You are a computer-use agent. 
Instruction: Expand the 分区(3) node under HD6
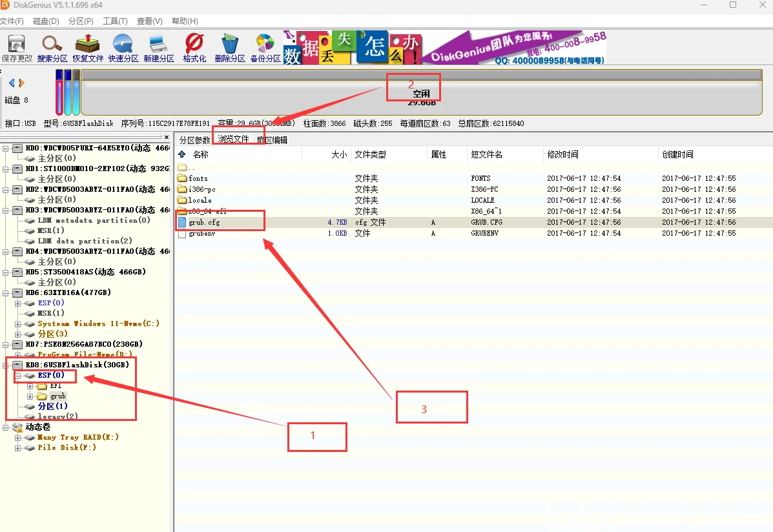pos(17,334)
